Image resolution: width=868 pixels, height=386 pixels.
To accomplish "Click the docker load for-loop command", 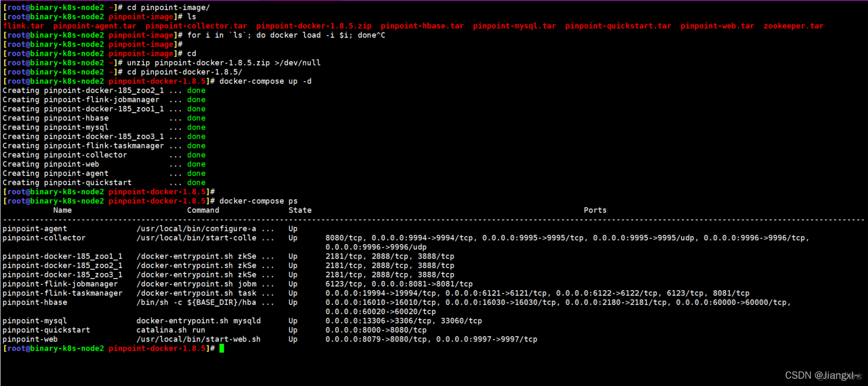I will tap(286, 35).
